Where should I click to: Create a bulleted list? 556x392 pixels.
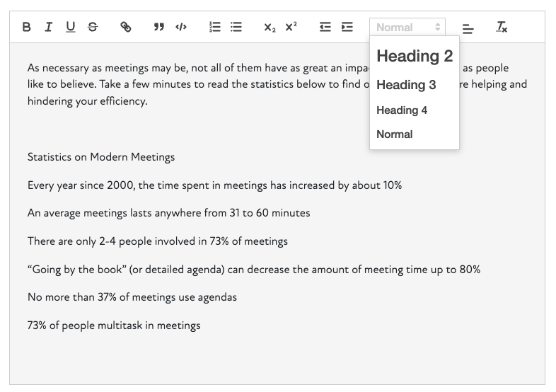click(236, 27)
